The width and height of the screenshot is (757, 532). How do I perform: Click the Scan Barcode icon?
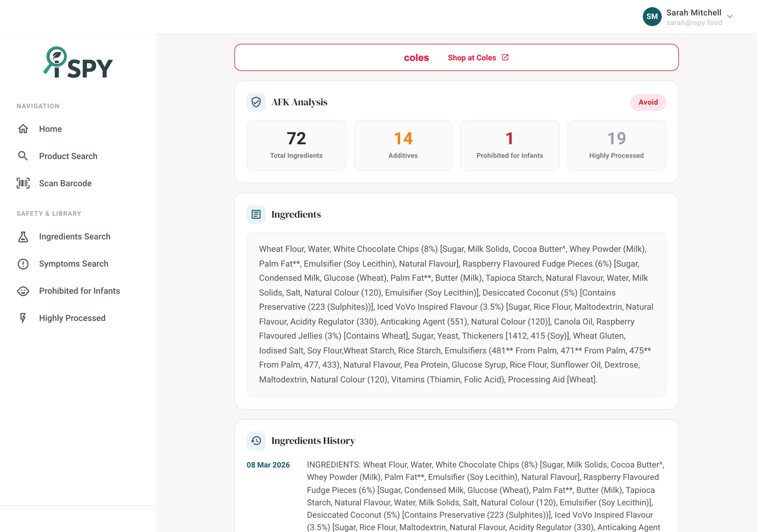23,183
